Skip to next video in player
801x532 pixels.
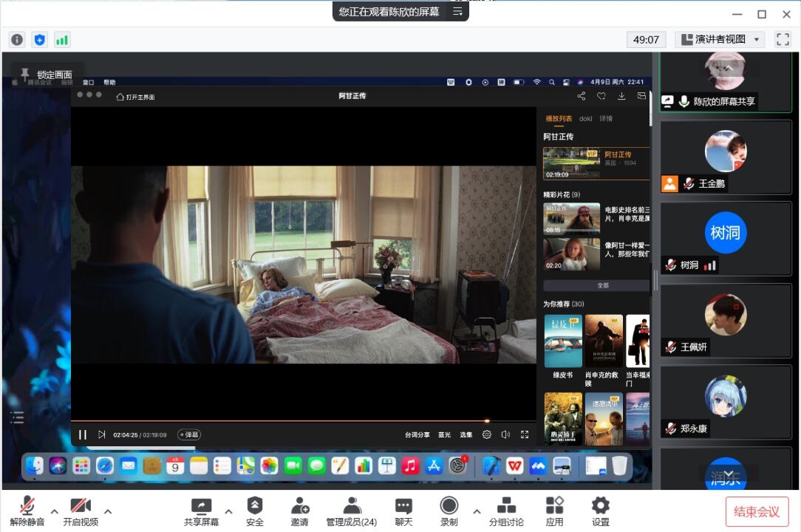102,434
